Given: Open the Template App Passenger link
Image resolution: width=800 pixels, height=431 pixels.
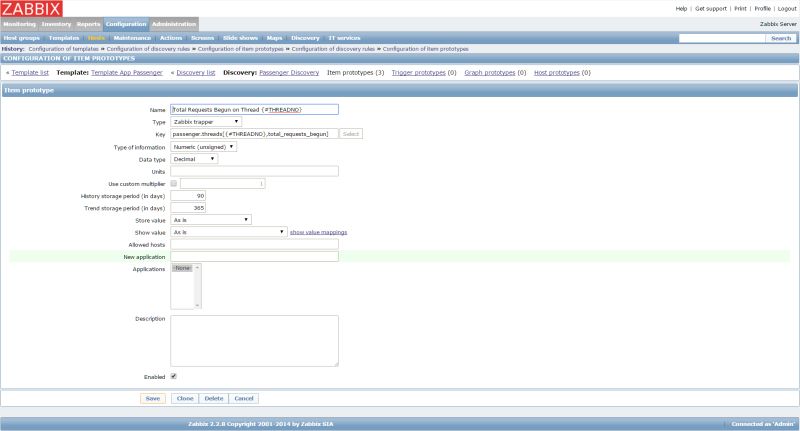Looking at the screenshot, I should coord(127,73).
